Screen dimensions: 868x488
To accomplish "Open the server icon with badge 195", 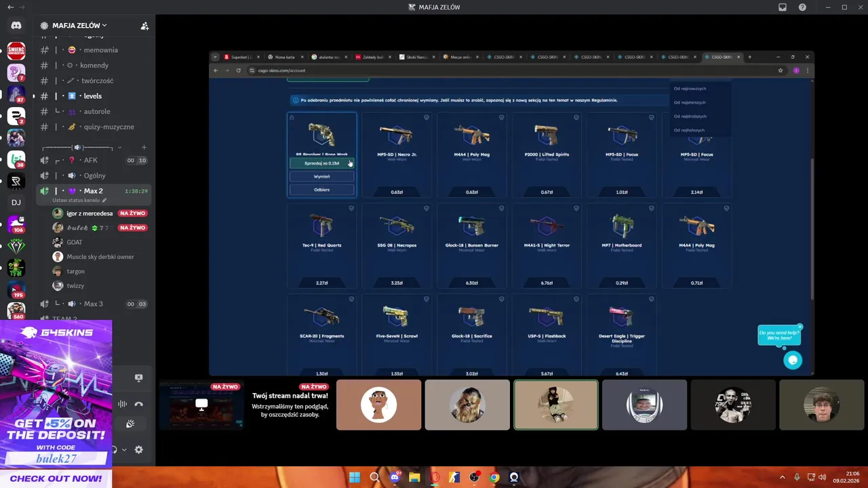I will click(x=16, y=289).
